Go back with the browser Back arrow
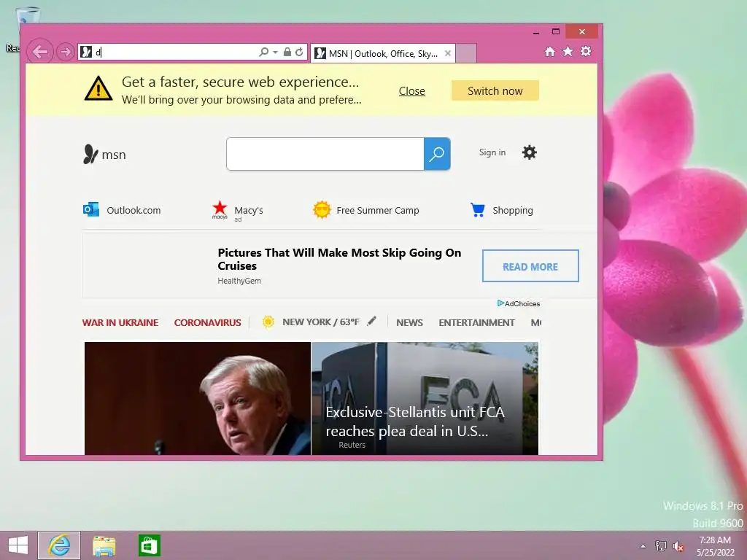This screenshot has width=747, height=560. pyautogui.click(x=40, y=52)
